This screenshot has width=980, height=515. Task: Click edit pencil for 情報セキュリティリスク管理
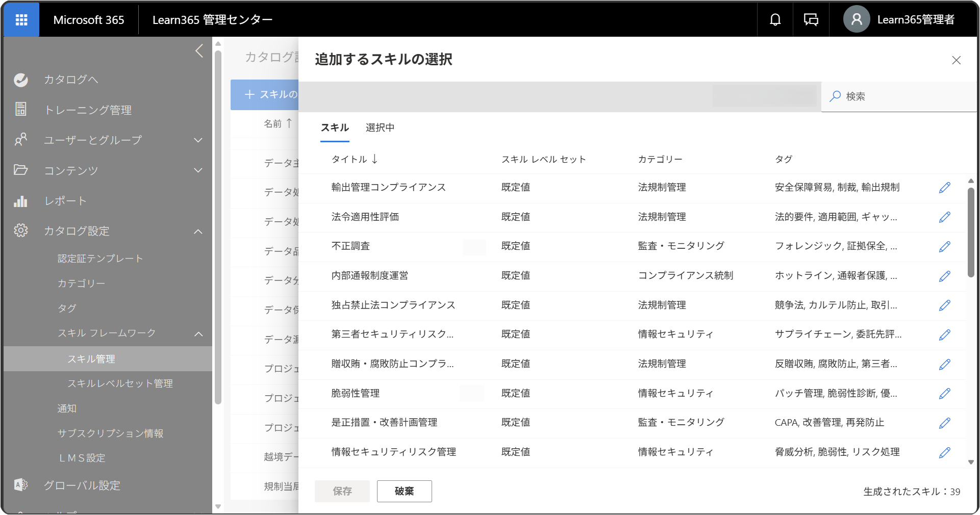944,453
